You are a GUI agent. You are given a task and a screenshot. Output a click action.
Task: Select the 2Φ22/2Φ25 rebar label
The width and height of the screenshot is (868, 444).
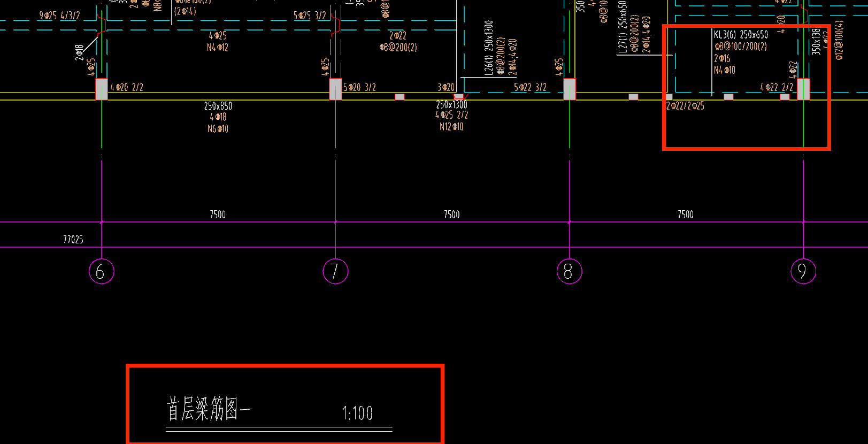(685, 106)
